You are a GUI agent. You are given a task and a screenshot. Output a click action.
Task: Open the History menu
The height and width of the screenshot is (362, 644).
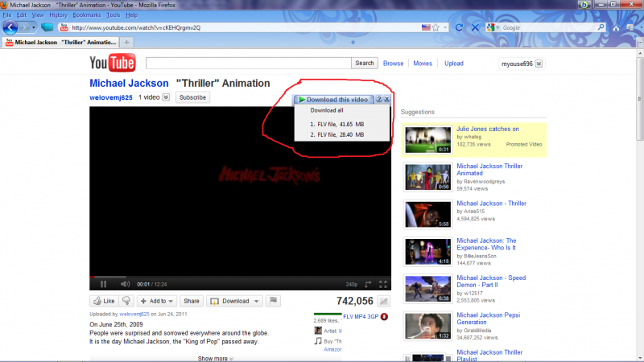coord(58,14)
